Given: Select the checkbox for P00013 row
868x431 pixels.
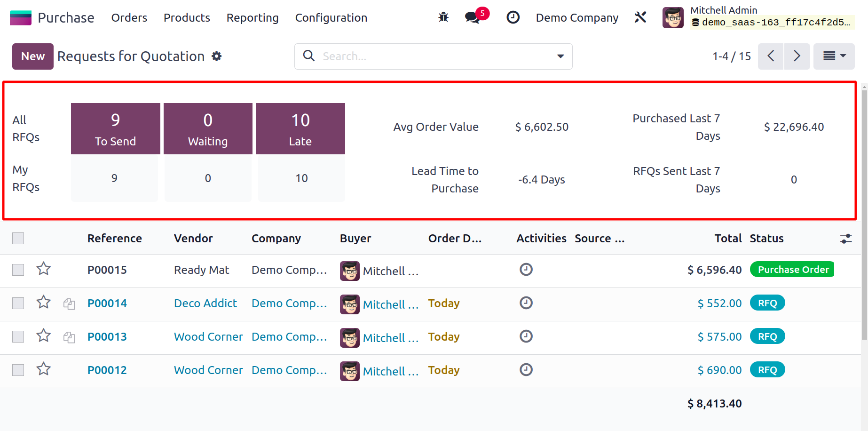Looking at the screenshot, I should tap(18, 336).
